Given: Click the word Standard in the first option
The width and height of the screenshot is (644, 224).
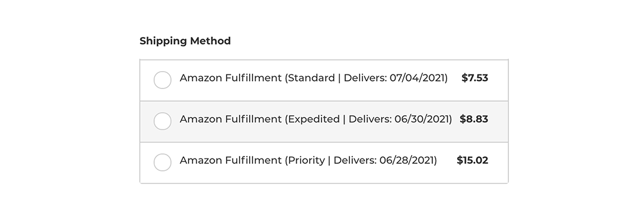Looking at the screenshot, I should 311,78.
